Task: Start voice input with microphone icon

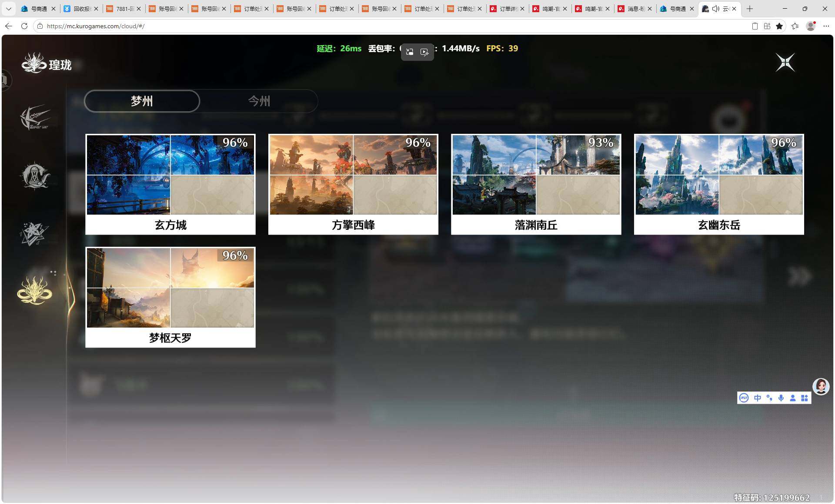Action: pos(781,398)
